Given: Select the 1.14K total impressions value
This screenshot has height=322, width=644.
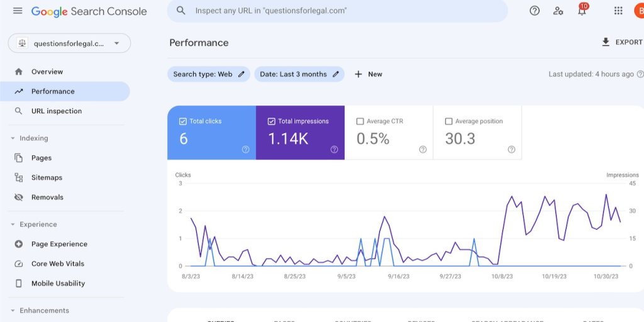Looking at the screenshot, I should (x=288, y=139).
